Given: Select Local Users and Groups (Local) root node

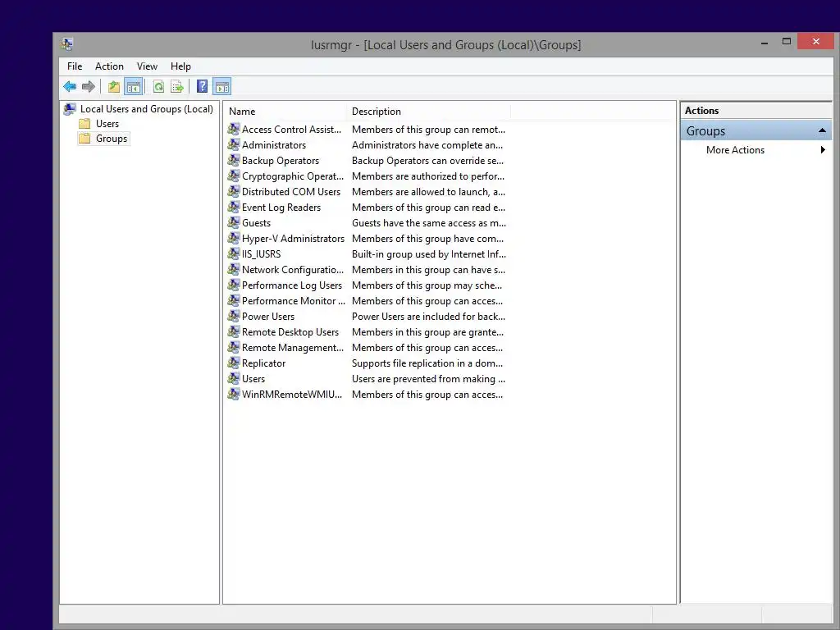Looking at the screenshot, I should [x=146, y=109].
